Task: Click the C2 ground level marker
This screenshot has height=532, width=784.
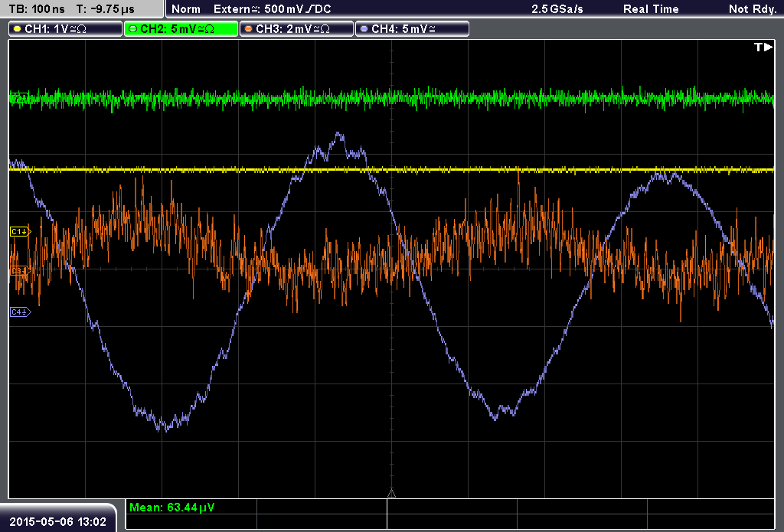Action: pos(19,98)
